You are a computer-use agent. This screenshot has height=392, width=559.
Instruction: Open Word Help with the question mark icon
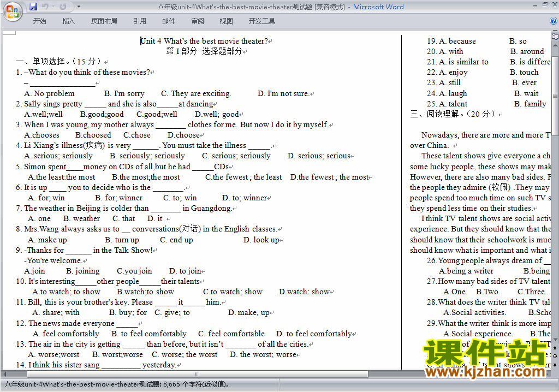554,21
